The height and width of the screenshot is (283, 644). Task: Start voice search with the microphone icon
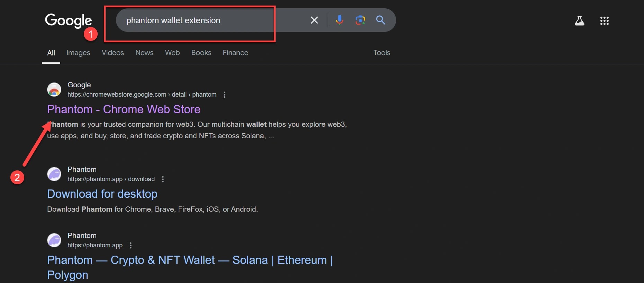pyautogui.click(x=339, y=20)
